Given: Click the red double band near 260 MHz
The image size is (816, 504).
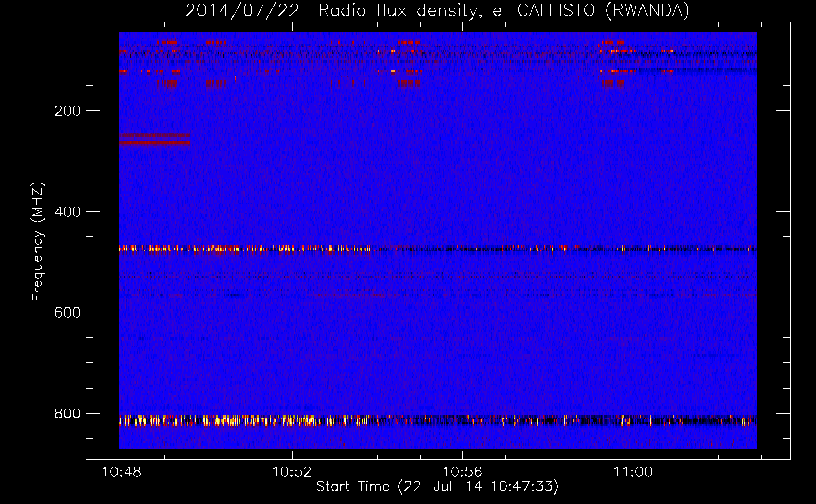Looking at the screenshot, I should (x=154, y=139).
